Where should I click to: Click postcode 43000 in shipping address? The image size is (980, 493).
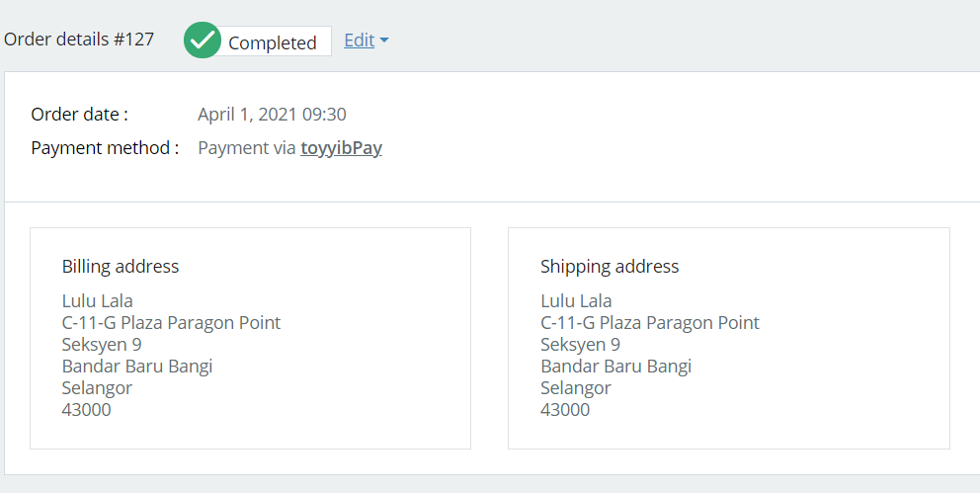click(x=565, y=410)
